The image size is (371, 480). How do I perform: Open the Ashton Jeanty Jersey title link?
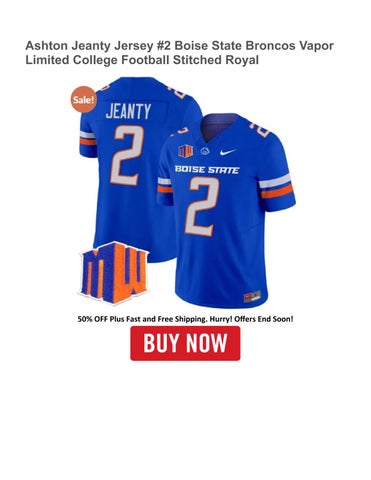pos(179,53)
